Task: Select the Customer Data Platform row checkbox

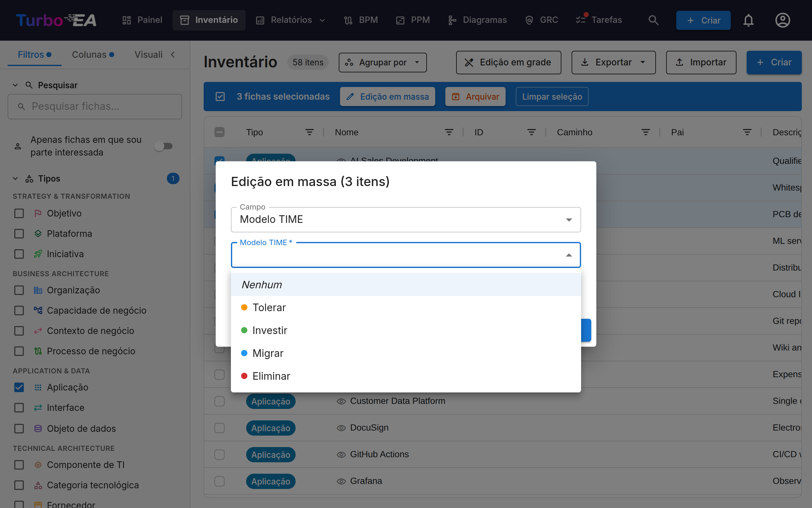Action: pyautogui.click(x=219, y=401)
